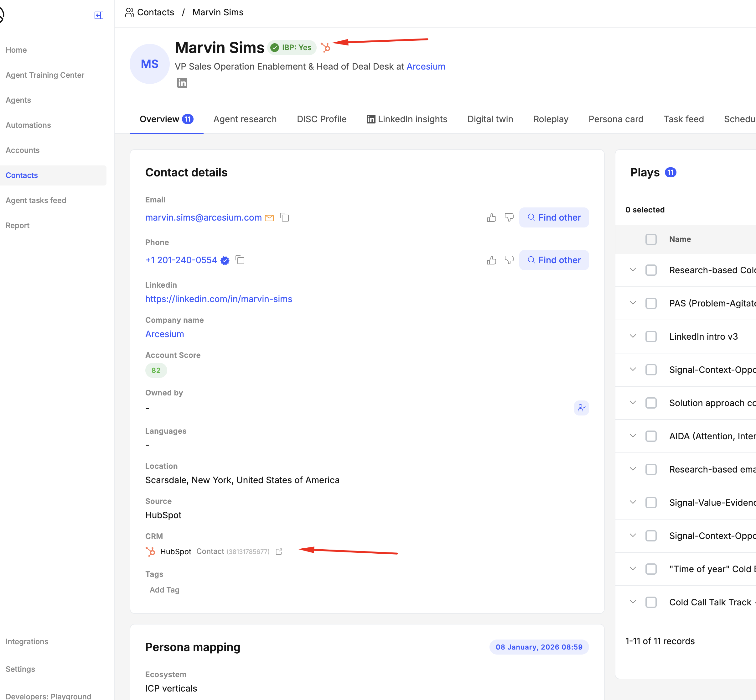Open the HubSpot contact external link icon

279,551
